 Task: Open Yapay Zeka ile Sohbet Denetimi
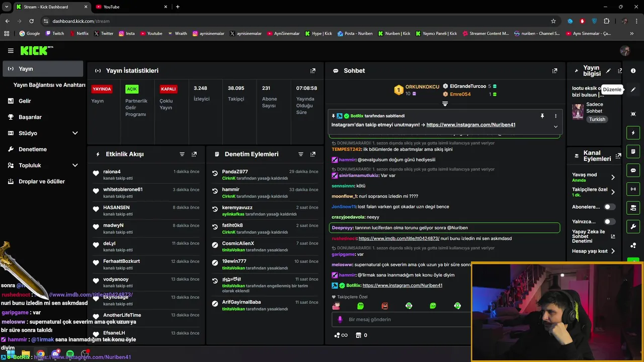pos(594,236)
